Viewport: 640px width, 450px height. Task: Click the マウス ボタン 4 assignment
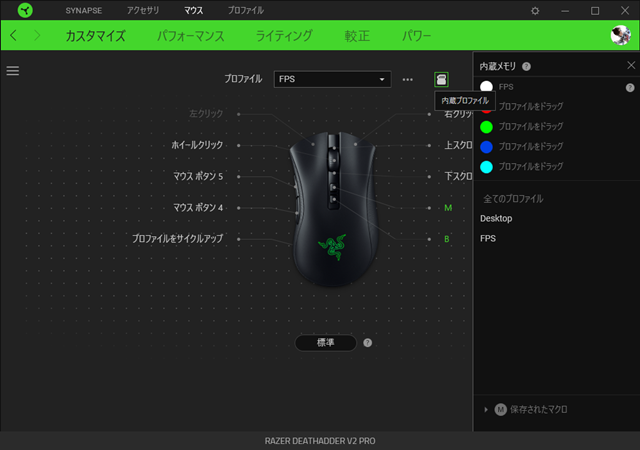tap(198, 208)
